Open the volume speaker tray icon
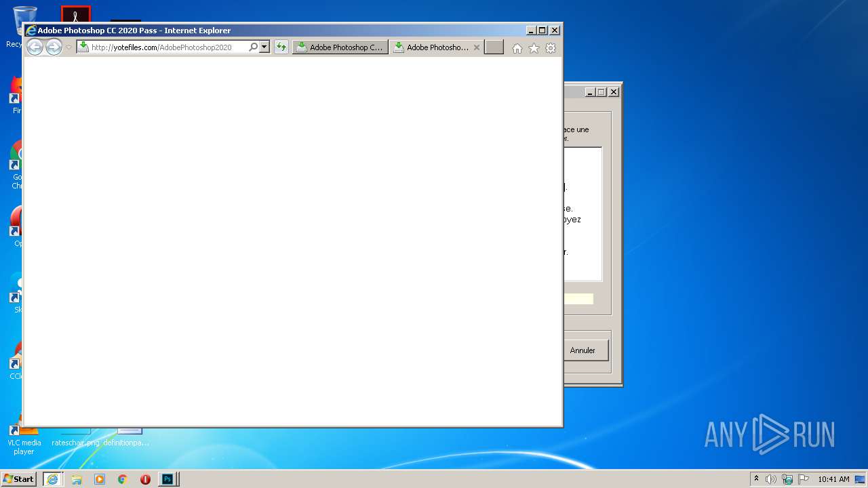The height and width of the screenshot is (488, 868). pos(771,479)
